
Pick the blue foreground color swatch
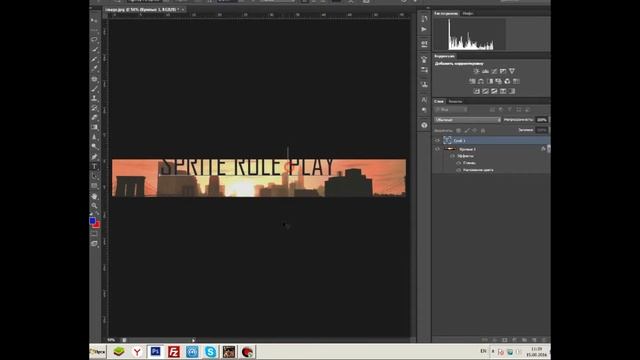[93, 221]
